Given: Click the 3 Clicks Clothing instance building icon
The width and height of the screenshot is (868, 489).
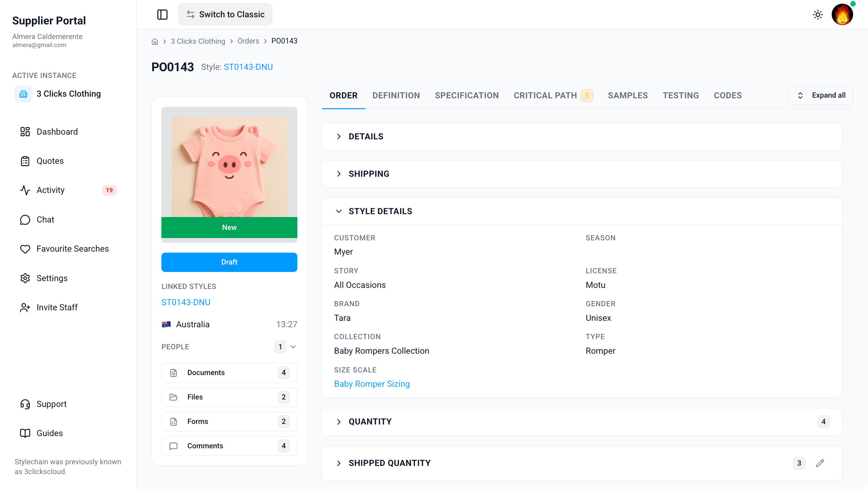Looking at the screenshot, I should point(23,94).
